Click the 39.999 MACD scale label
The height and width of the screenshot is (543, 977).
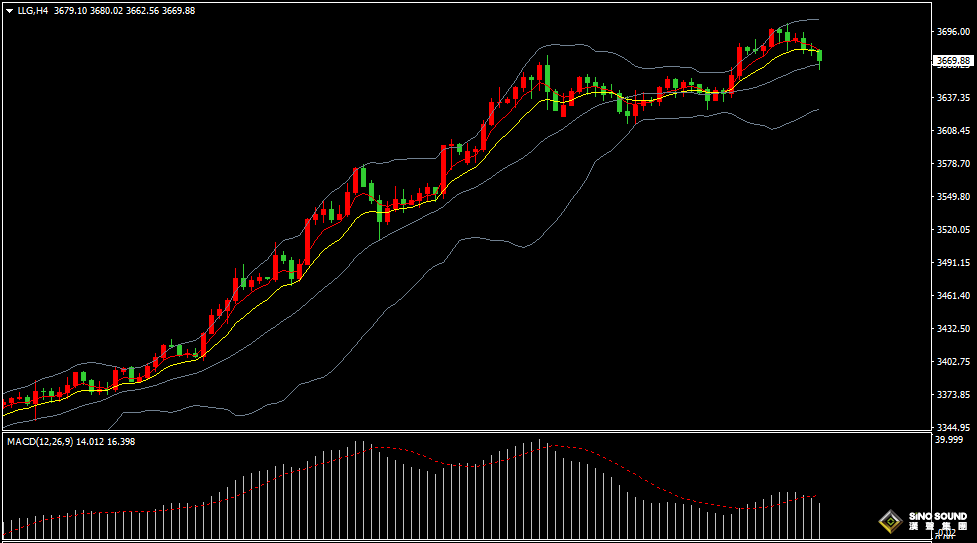pyautogui.click(x=949, y=440)
